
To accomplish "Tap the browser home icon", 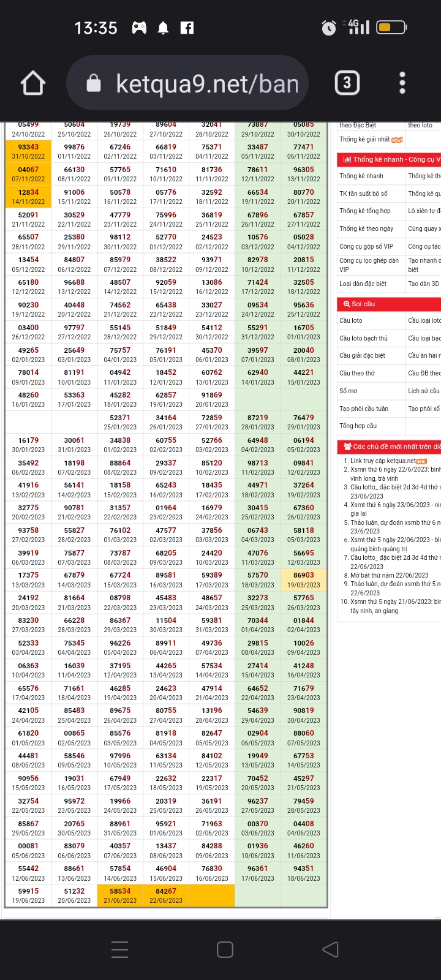I will (x=33, y=83).
